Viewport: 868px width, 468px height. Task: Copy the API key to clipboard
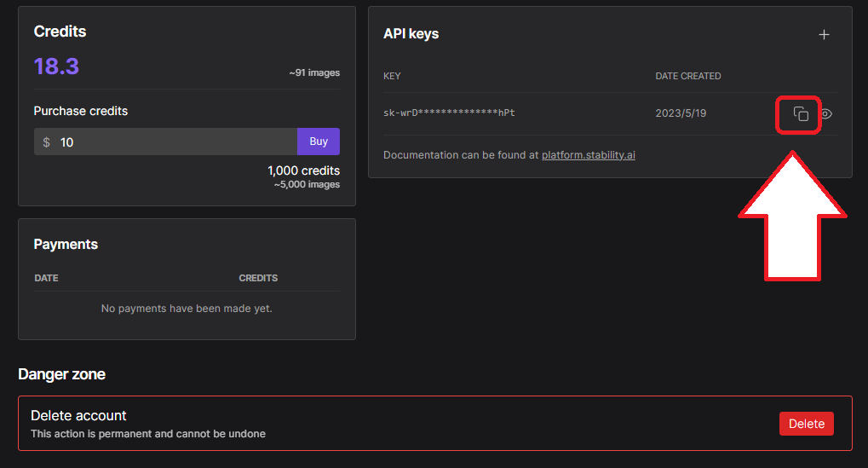[x=801, y=113]
